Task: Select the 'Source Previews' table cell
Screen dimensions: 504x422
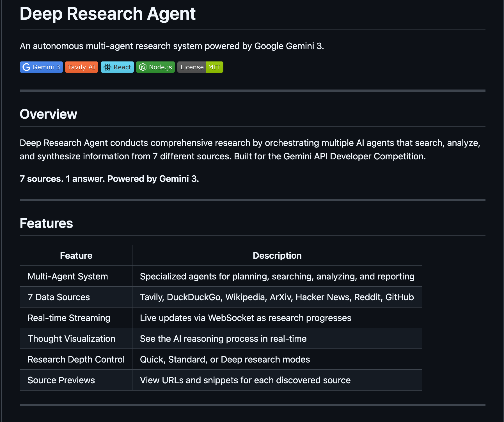Action: coord(76,380)
